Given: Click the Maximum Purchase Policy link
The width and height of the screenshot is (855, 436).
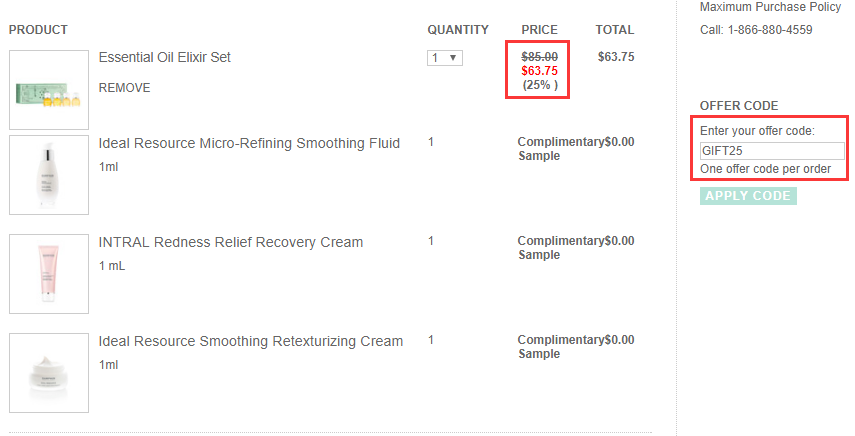Looking at the screenshot, I should tap(770, 7).
